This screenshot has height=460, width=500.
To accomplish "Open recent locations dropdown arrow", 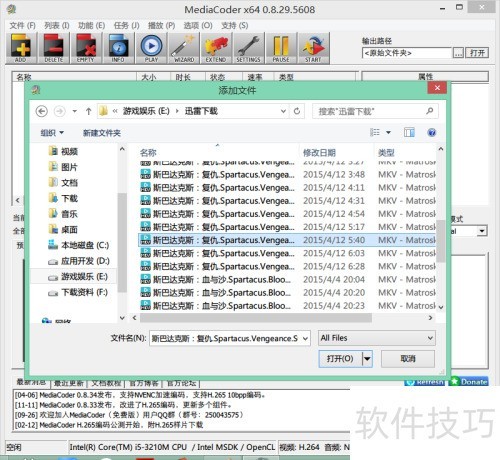I will click(x=75, y=111).
